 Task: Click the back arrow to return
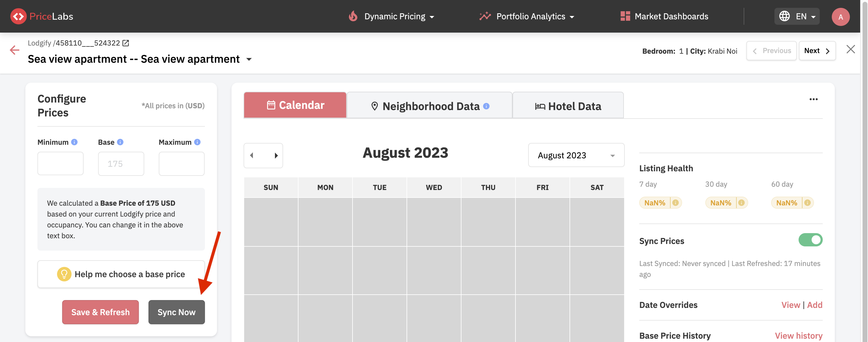[x=14, y=50]
